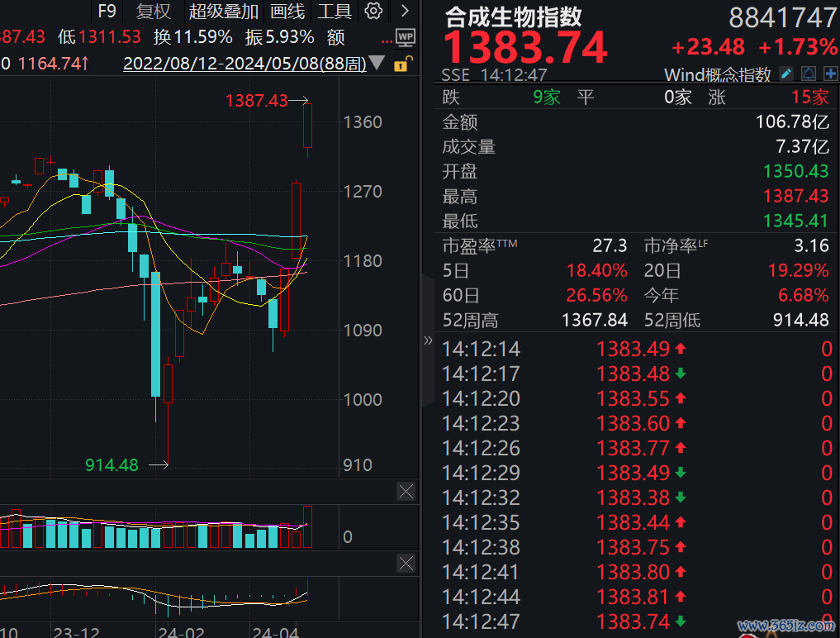
Task: Open the WP monitor icon
Action: tap(405, 37)
